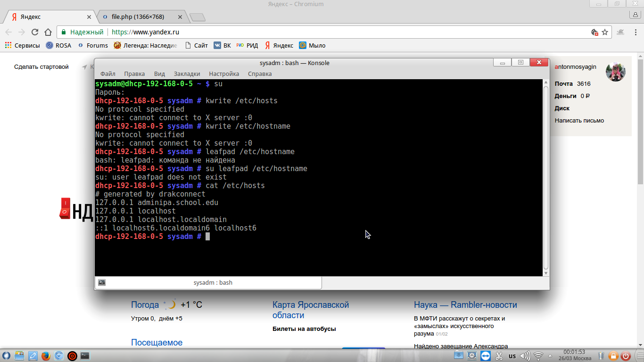The height and width of the screenshot is (362, 644).
Task: Switch to Chromium in the taskbar
Action: coord(59,356)
